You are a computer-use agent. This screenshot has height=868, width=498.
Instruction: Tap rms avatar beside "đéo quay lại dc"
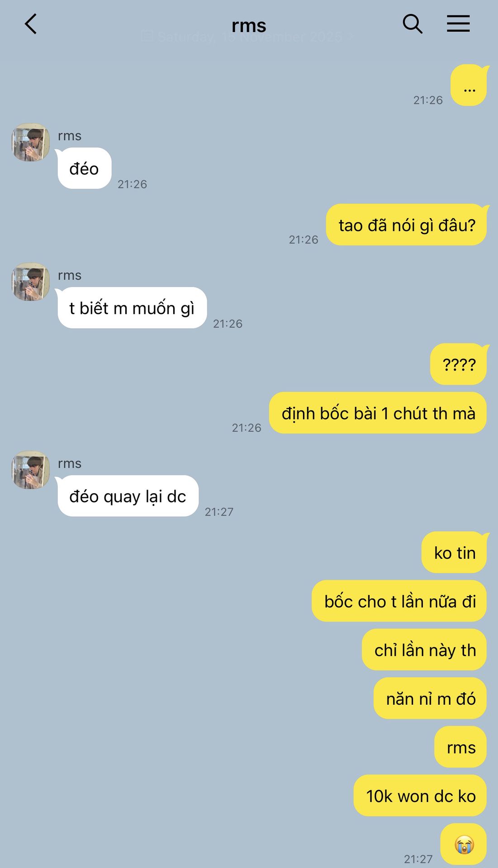click(x=30, y=470)
